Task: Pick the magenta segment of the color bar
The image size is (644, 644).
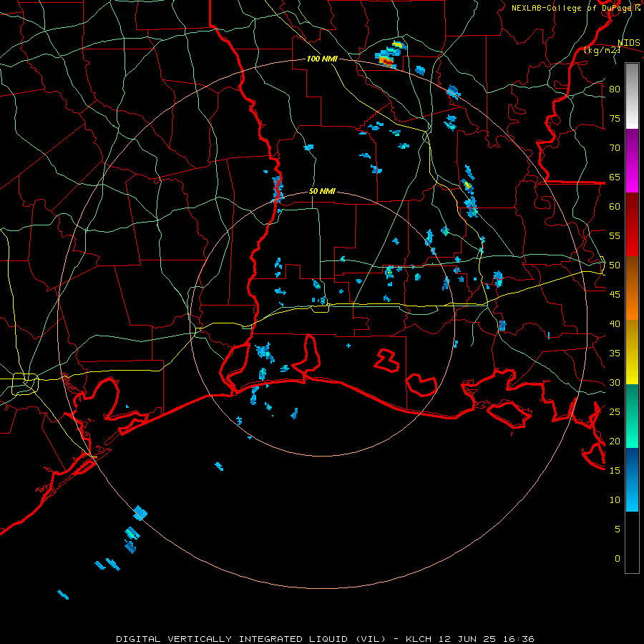Action: [632, 161]
